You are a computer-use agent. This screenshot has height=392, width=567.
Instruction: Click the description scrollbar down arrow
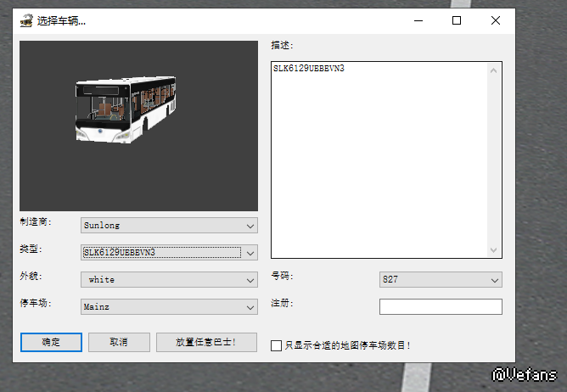point(494,249)
